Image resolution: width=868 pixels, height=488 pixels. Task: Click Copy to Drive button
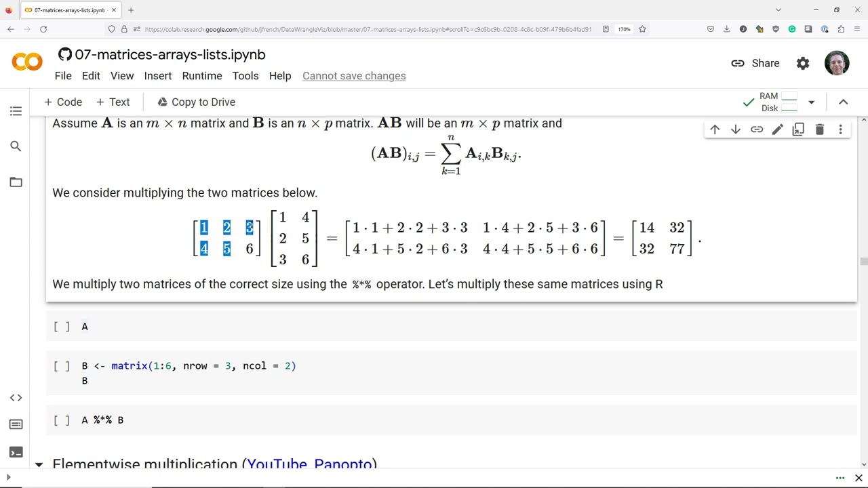coord(196,102)
